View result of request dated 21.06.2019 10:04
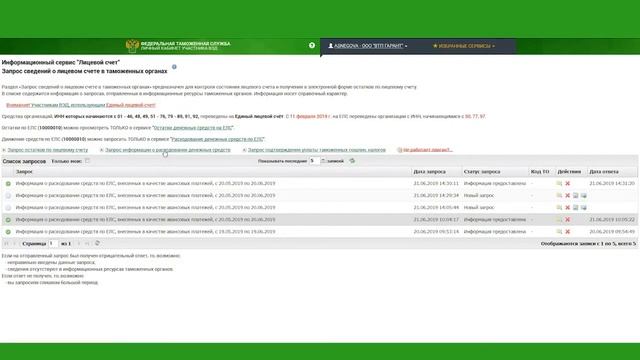The height and width of the screenshot is (360, 640). pos(559,220)
